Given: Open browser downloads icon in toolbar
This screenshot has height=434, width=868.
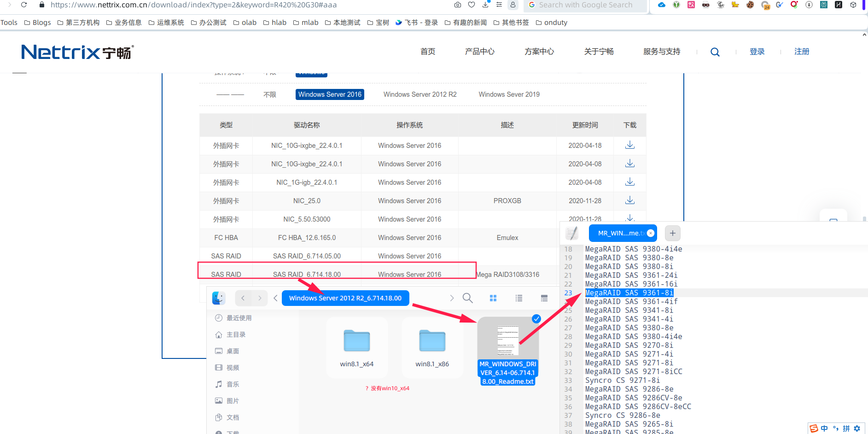Looking at the screenshot, I should click(485, 5).
